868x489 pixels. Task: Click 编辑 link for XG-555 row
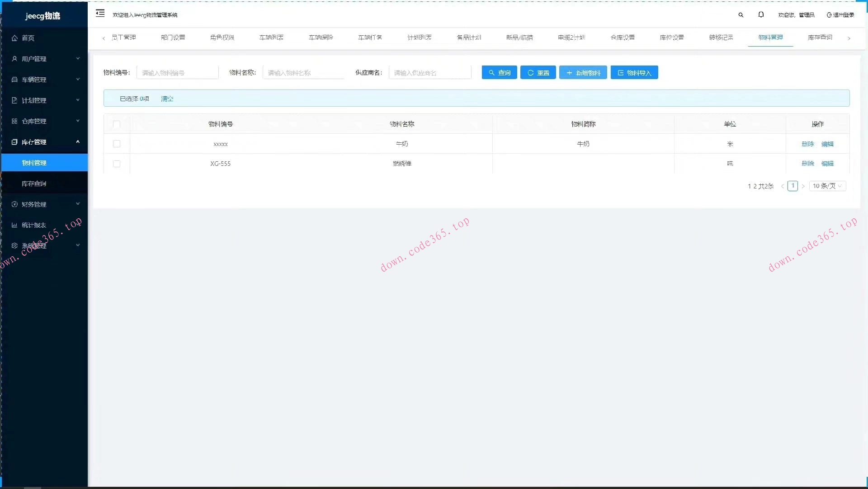pos(827,164)
